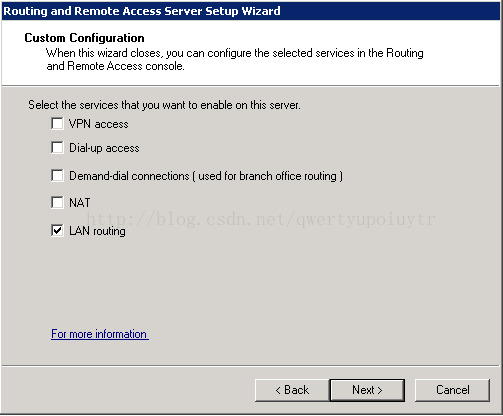The height and width of the screenshot is (416, 503).
Task: Enable the NAT service checkbox
Action: point(57,202)
